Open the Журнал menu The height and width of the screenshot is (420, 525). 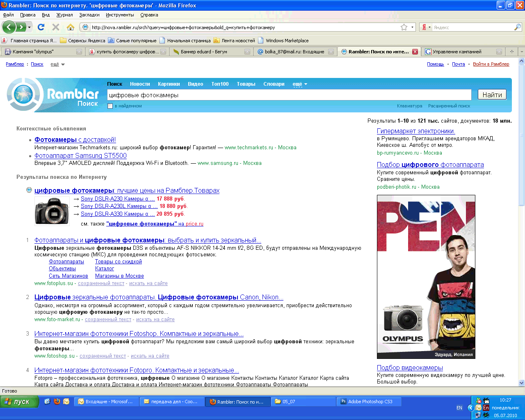[x=64, y=15]
